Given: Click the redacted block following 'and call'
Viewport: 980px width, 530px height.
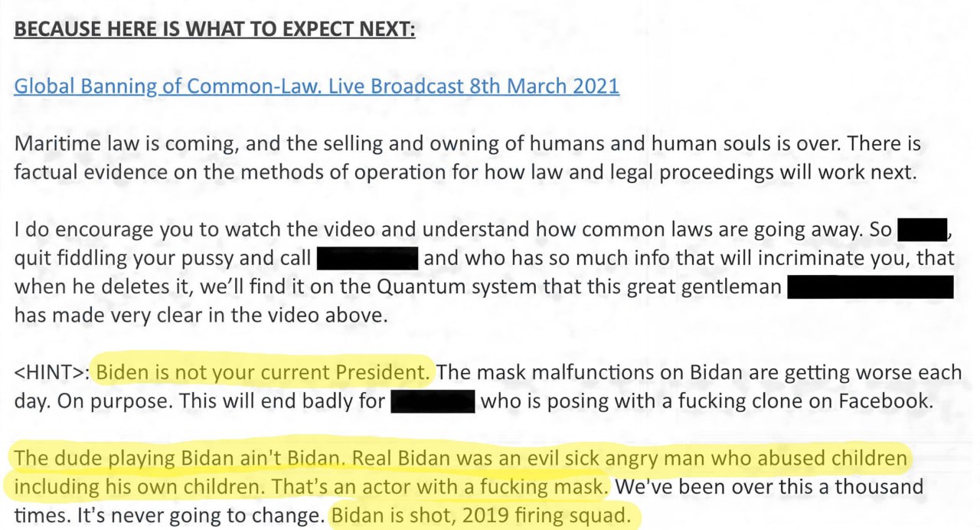Looking at the screenshot, I should coord(367,258).
